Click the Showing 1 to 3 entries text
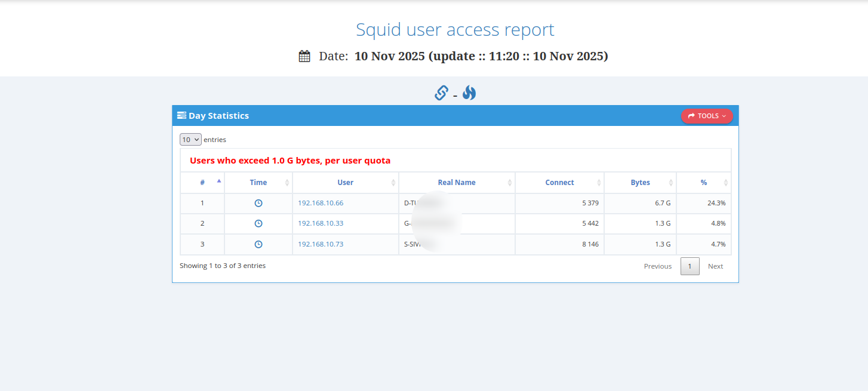 (223, 266)
